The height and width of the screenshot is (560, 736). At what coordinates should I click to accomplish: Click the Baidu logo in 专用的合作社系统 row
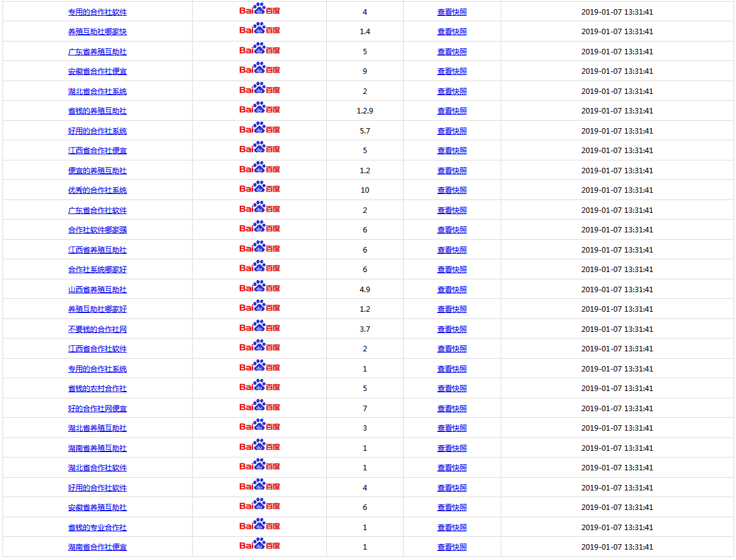(x=260, y=367)
